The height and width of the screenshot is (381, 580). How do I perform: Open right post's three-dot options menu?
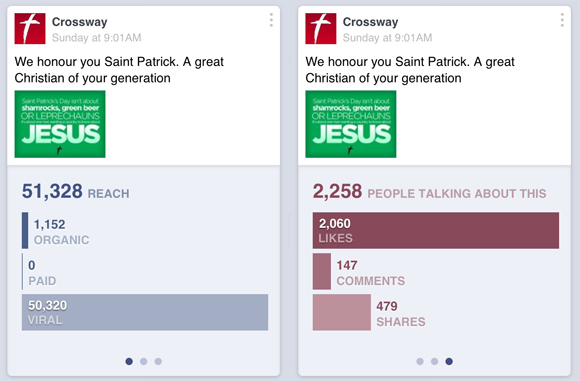point(562,20)
